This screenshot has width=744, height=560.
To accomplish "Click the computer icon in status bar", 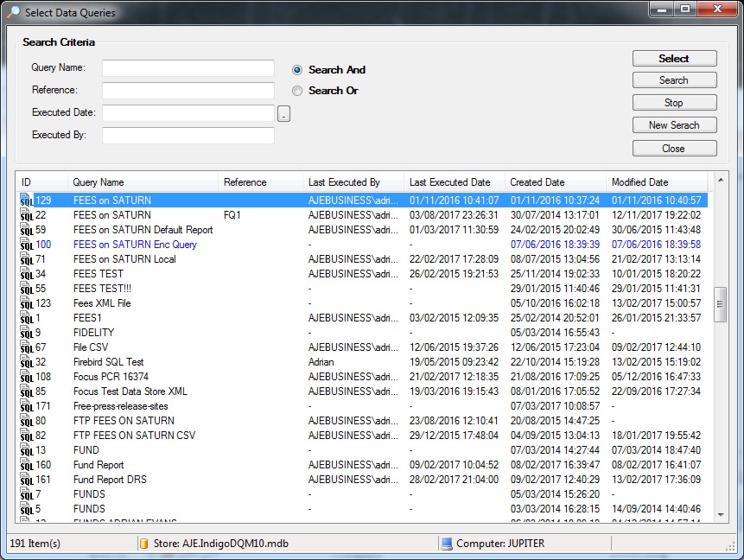I will (x=447, y=544).
